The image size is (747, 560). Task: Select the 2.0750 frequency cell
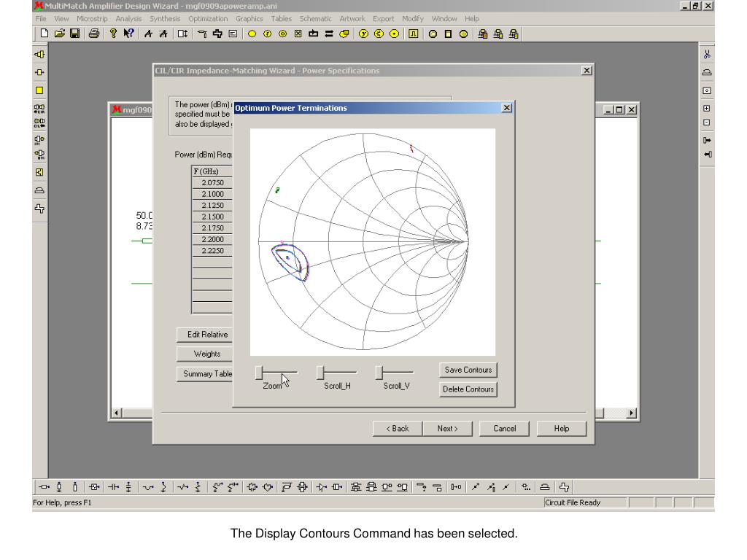pyautogui.click(x=212, y=183)
